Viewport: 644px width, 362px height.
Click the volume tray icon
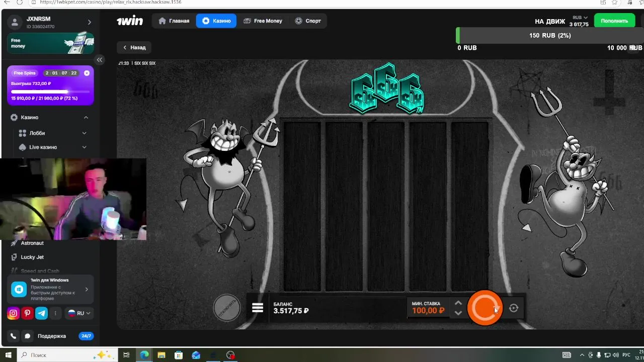pyautogui.click(x=616, y=355)
